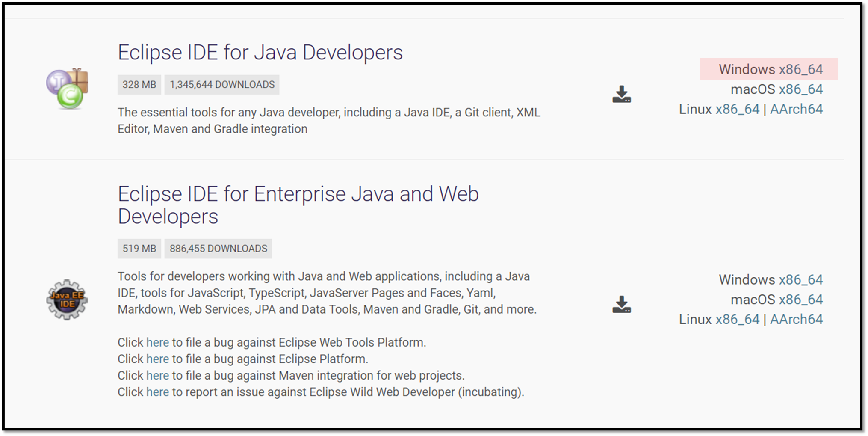Click the 519 MB size badge
The height and width of the screenshot is (436, 868).
coord(139,249)
